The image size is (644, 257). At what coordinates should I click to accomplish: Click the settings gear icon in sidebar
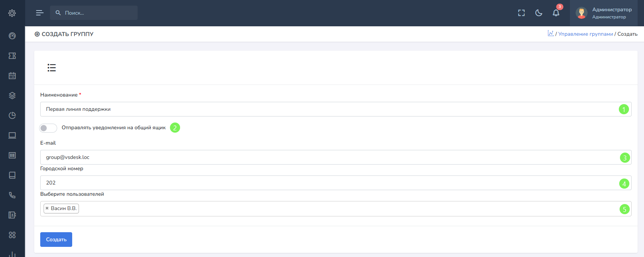click(12, 13)
